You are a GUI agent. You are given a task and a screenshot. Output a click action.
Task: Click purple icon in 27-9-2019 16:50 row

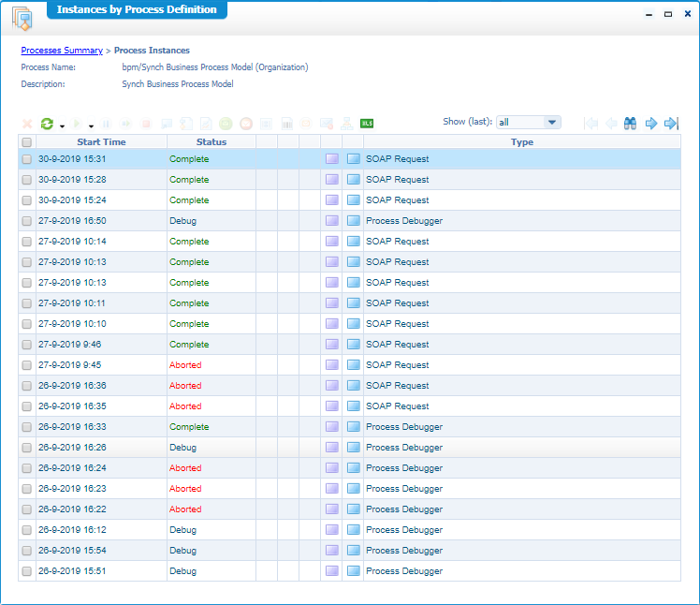(331, 220)
